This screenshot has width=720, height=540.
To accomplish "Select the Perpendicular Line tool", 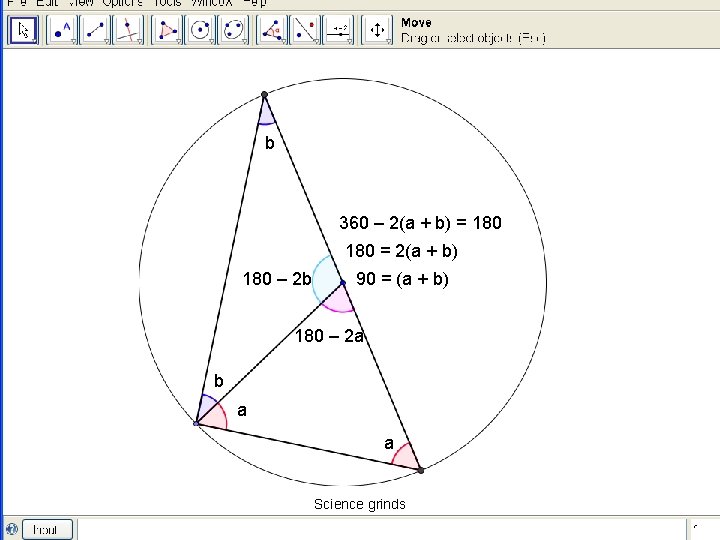I will click(128, 30).
